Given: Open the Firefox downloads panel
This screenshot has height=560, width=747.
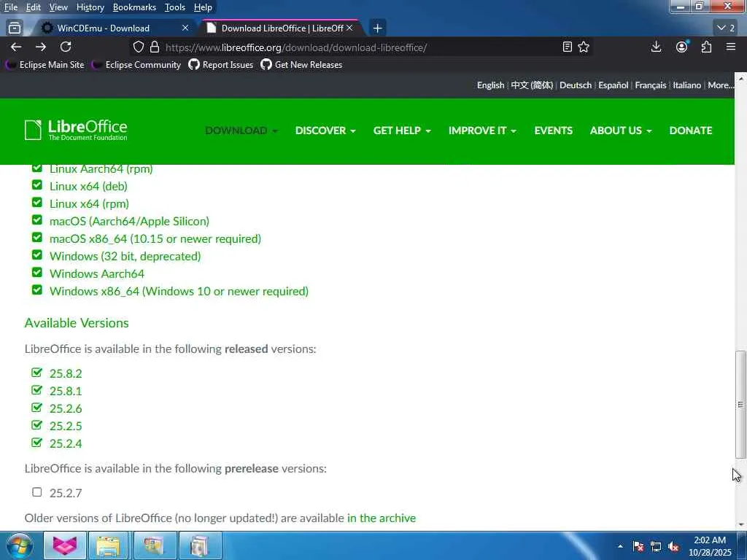Looking at the screenshot, I should tap(656, 47).
